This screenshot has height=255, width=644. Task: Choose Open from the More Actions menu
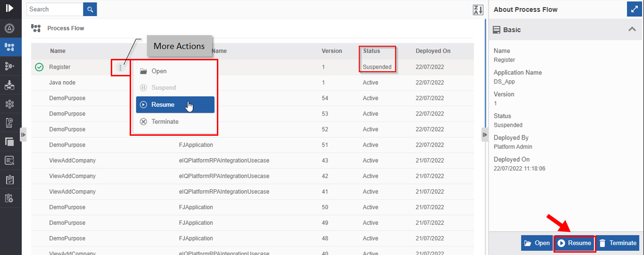pyautogui.click(x=175, y=71)
